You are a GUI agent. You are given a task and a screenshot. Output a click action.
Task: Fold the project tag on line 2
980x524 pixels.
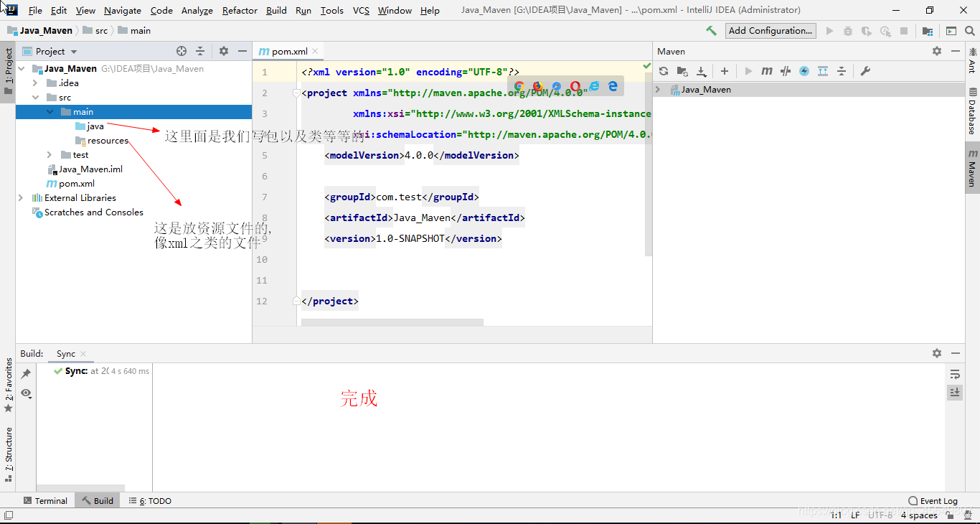[296, 93]
